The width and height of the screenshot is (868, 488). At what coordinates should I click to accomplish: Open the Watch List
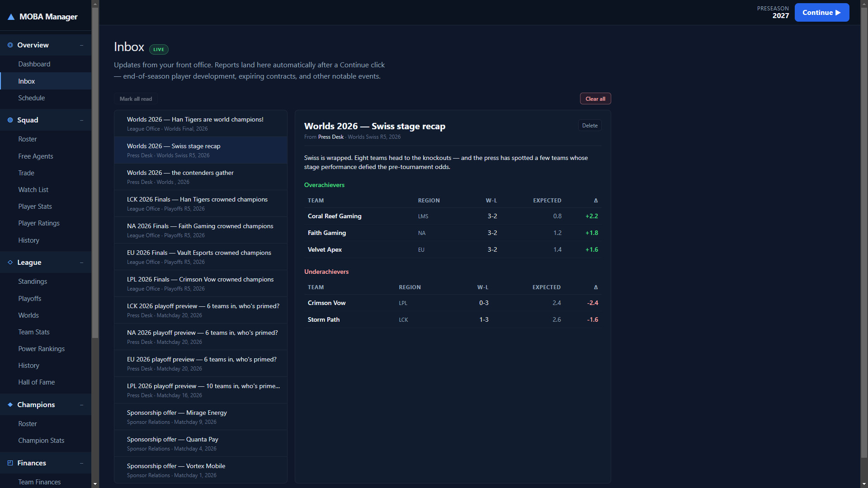[x=46, y=190]
